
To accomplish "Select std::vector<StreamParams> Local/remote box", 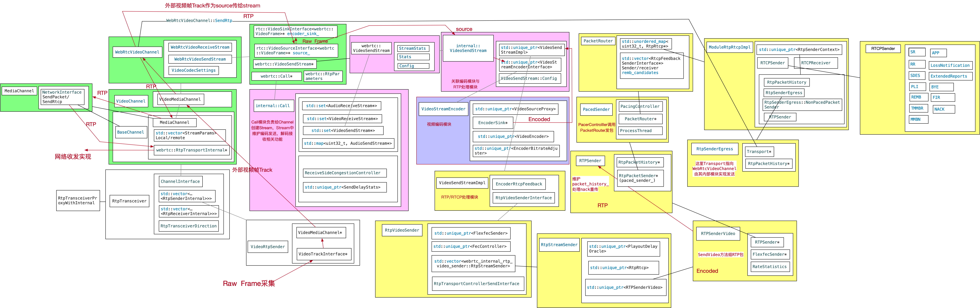I will pos(190,136).
